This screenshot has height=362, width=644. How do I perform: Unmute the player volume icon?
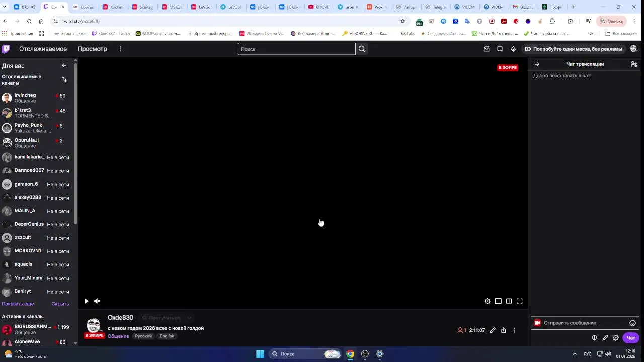click(x=97, y=301)
